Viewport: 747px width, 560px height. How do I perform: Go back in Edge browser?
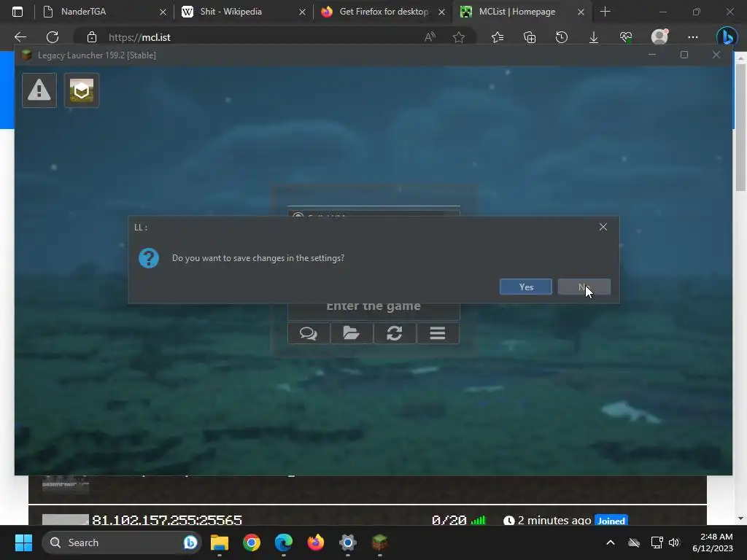click(x=20, y=37)
